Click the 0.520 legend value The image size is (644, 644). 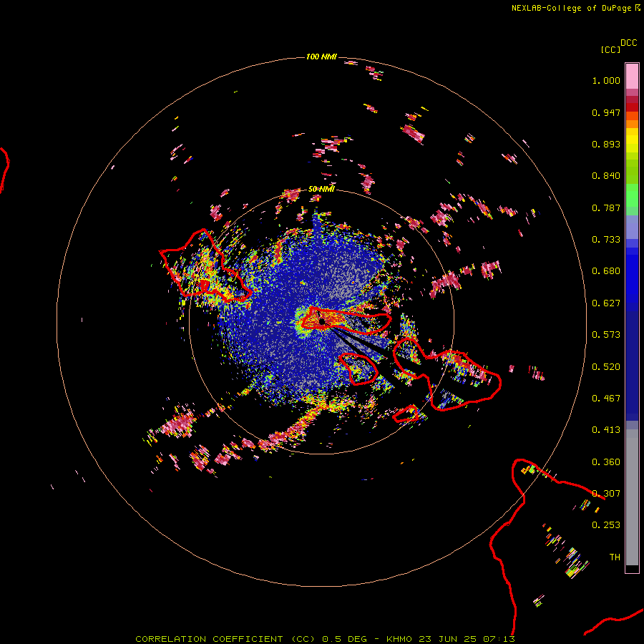[x=606, y=366]
